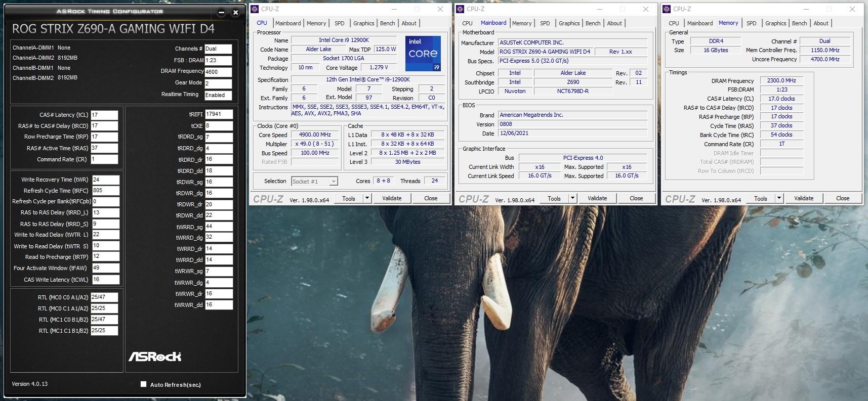Image resolution: width=868 pixels, height=401 pixels.
Task: Minimize the ASRock Timing Configurator window
Action: click(222, 13)
